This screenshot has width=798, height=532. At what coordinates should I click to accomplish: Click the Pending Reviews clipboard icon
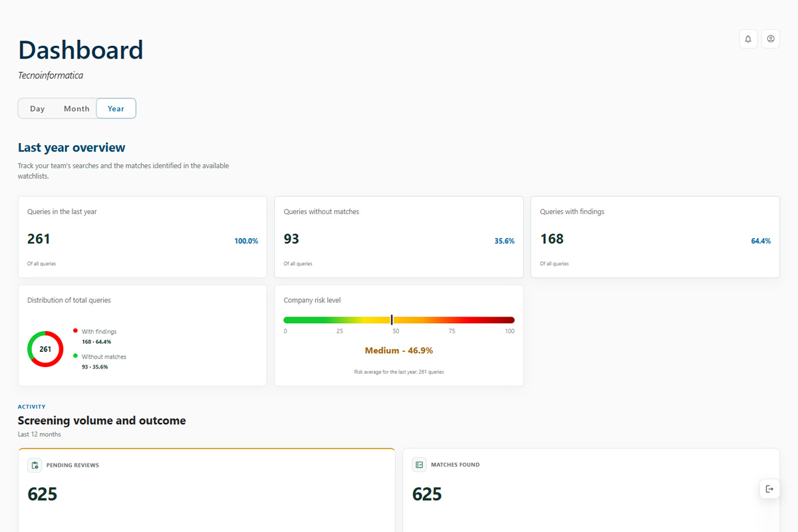pyautogui.click(x=35, y=465)
